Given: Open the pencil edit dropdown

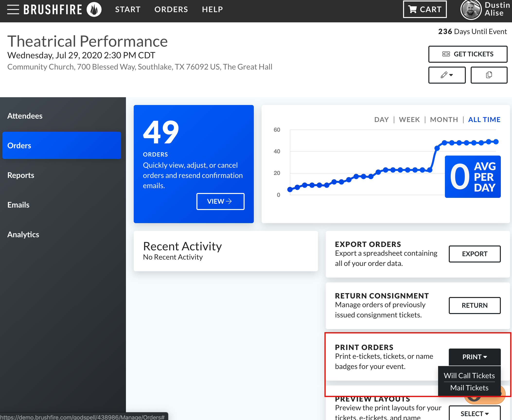Looking at the screenshot, I should 447,75.
